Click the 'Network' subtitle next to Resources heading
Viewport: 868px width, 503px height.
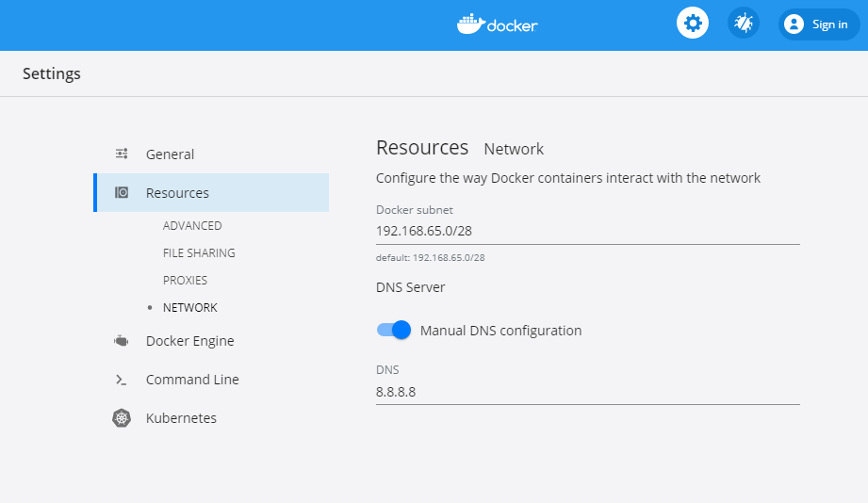(514, 149)
